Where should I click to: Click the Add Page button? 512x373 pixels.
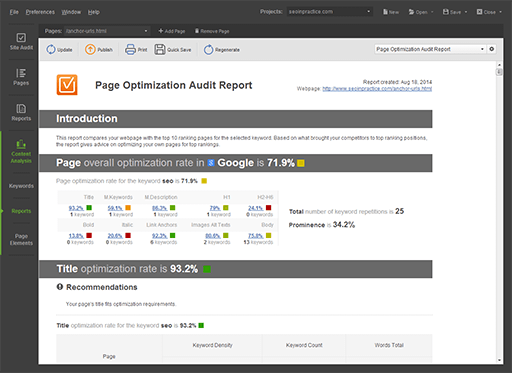coord(172,31)
